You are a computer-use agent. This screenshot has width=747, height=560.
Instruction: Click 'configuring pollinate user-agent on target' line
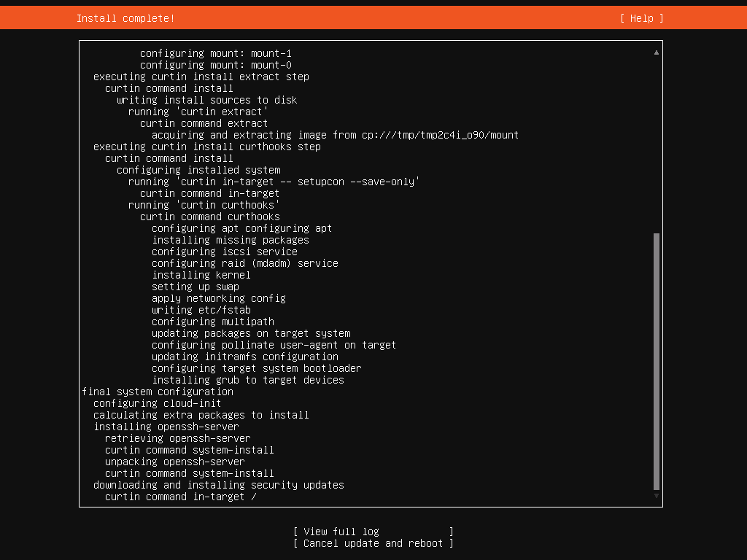click(274, 345)
